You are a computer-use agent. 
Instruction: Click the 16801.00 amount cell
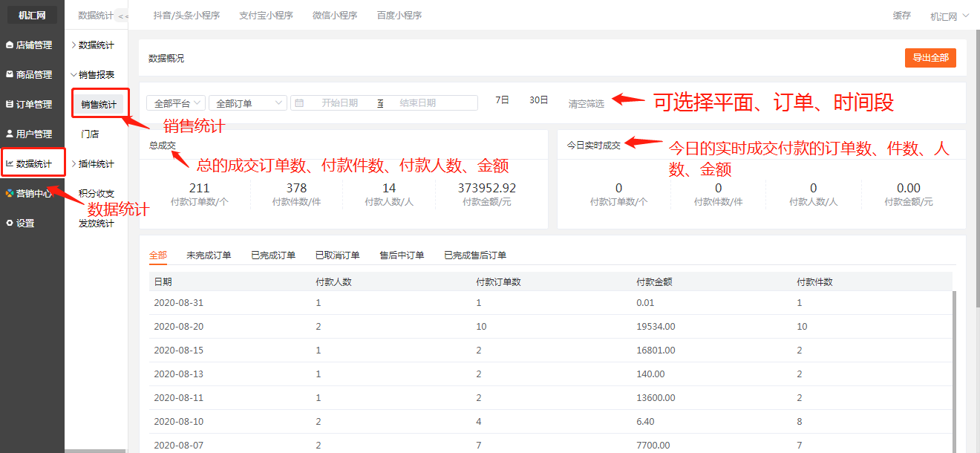pyautogui.click(x=656, y=350)
